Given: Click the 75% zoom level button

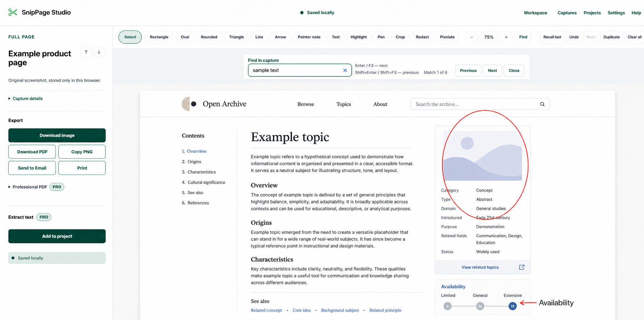Looking at the screenshot, I should tap(489, 37).
